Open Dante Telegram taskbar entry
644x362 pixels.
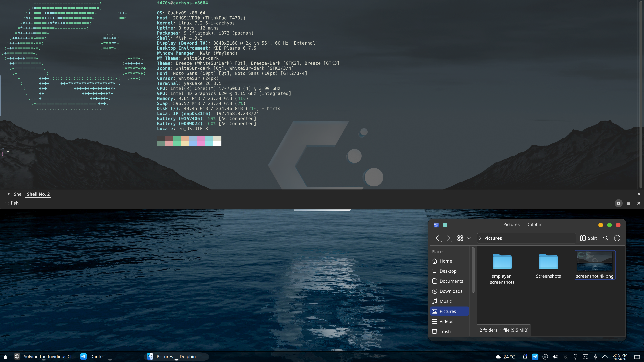(x=91, y=356)
